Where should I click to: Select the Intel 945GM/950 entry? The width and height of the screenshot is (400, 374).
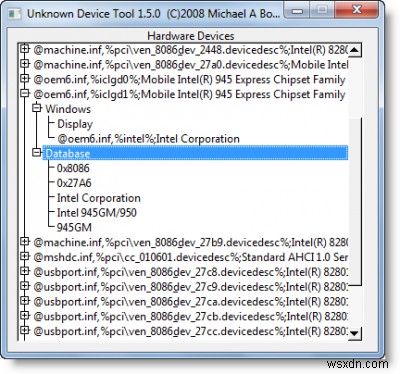[x=97, y=213]
